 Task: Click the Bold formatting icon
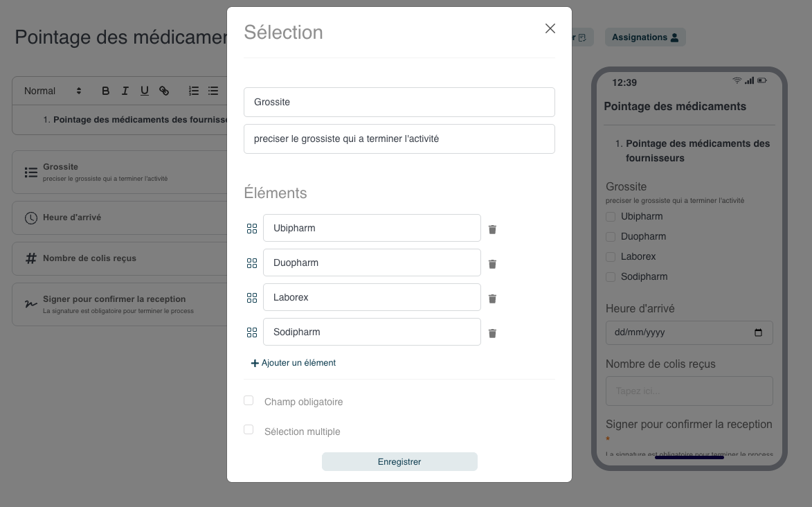click(106, 91)
